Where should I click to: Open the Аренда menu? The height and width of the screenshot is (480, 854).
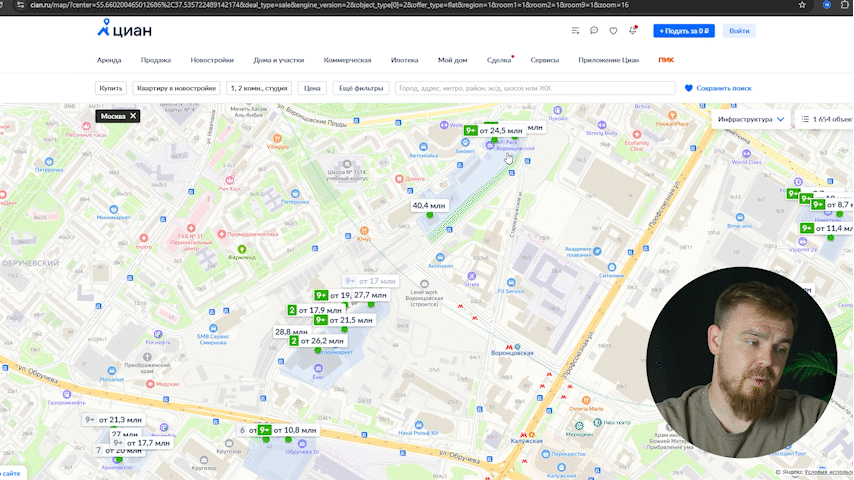tap(109, 60)
